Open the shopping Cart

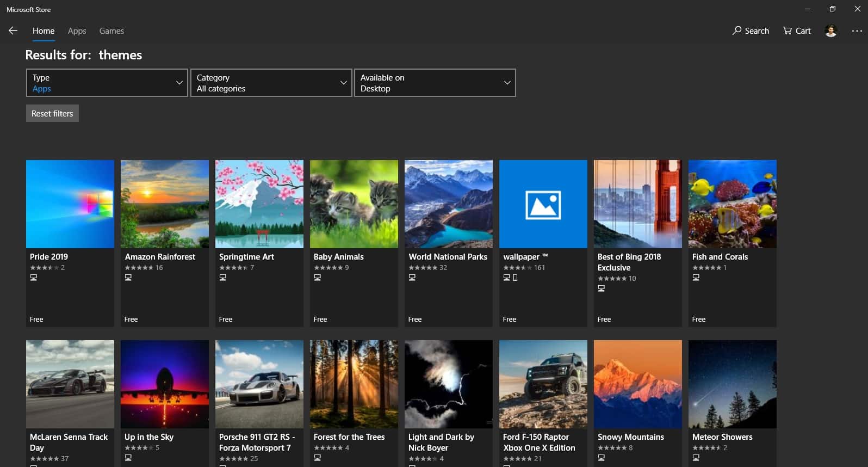point(797,31)
